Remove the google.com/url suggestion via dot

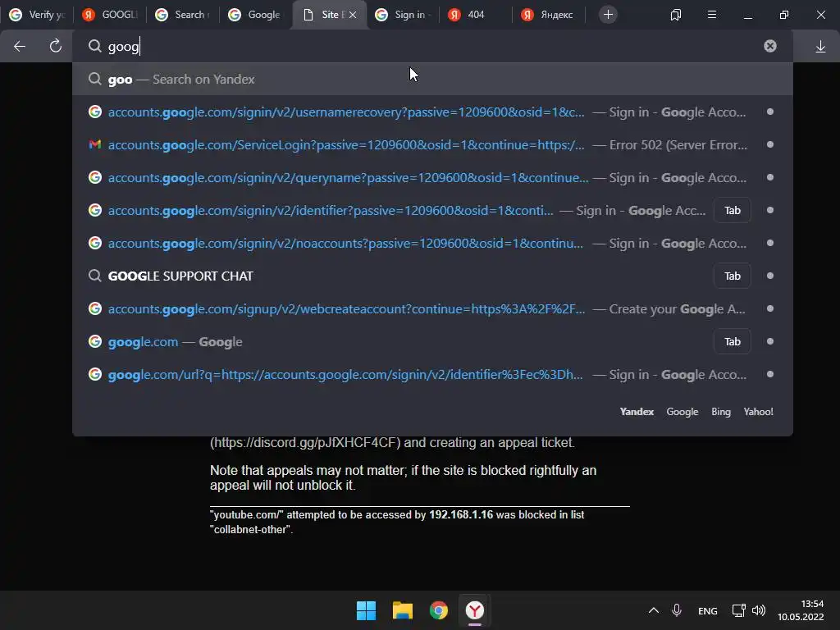click(769, 374)
